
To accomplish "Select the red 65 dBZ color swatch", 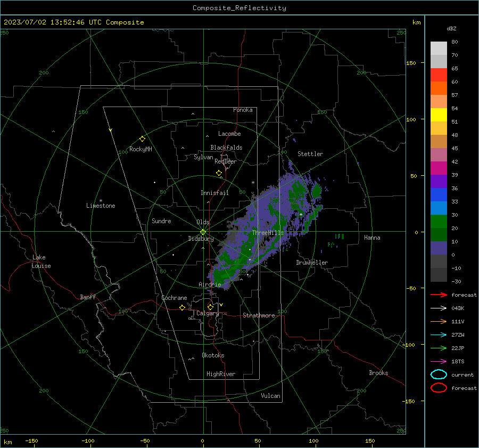I will pos(439,75).
